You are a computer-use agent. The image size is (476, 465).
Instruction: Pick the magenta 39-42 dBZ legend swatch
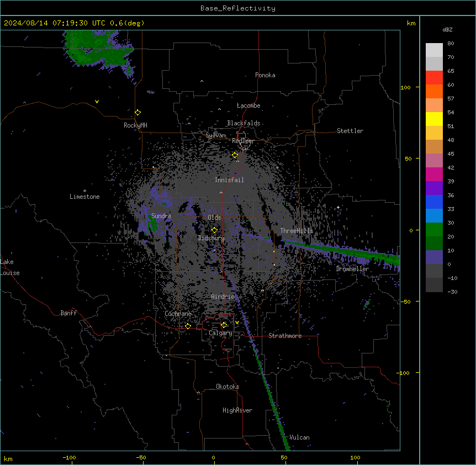(434, 174)
